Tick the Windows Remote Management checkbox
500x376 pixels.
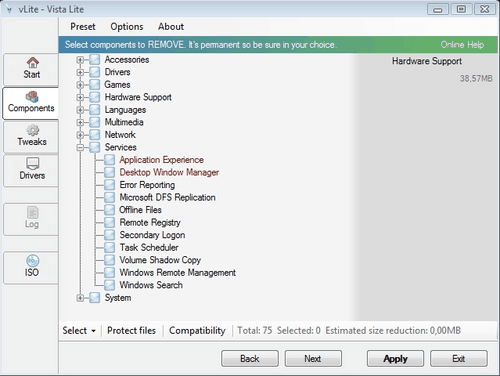pos(109,273)
